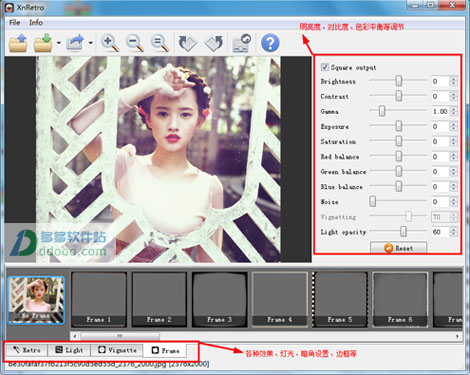
Task: Click the Exposure value field
Action: coord(440,126)
